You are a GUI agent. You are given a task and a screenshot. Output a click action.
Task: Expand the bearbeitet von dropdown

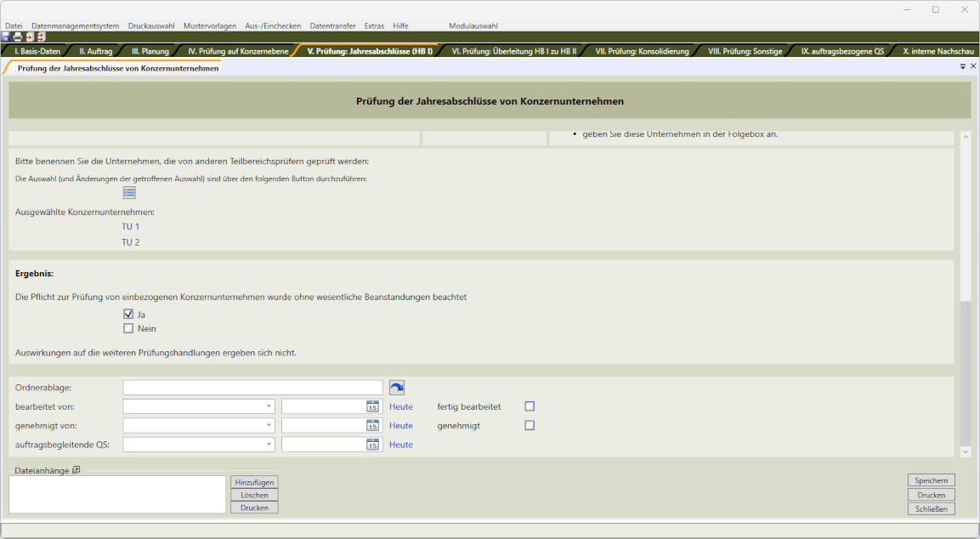coord(269,406)
